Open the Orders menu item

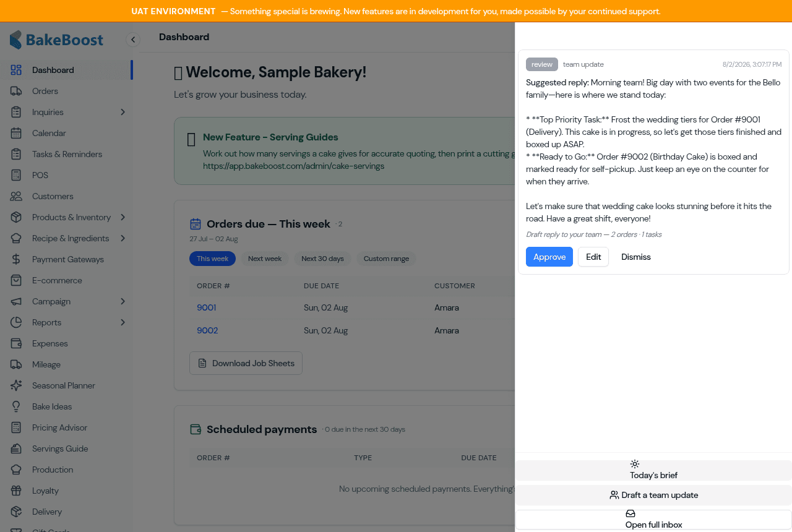(66, 91)
